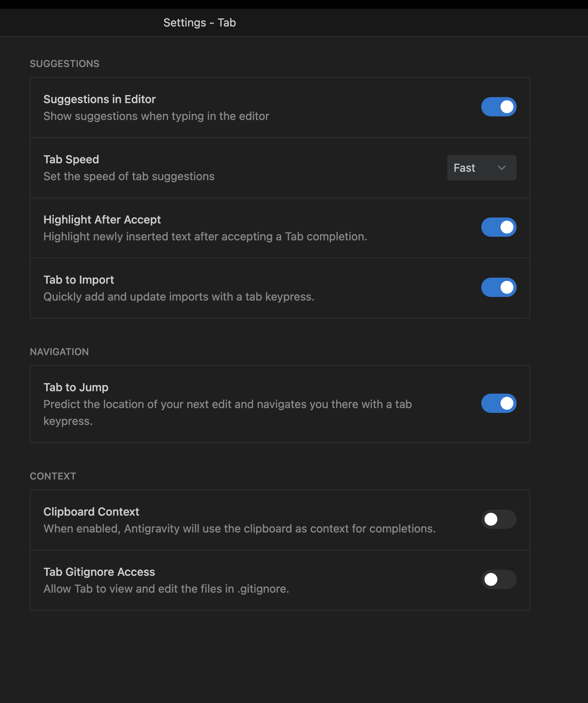The height and width of the screenshot is (703, 588).
Task: Enable Clipboard Context
Action: click(x=499, y=519)
